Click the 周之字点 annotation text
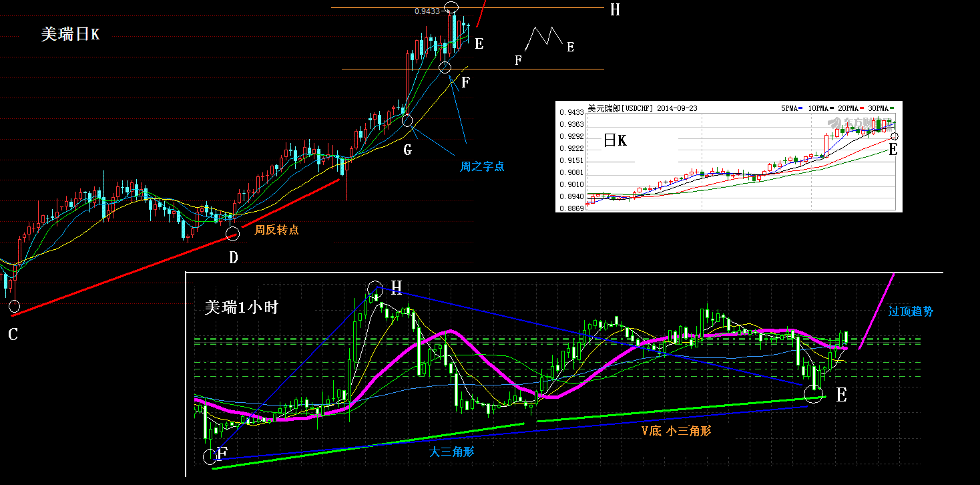980x485 pixels. point(482,166)
